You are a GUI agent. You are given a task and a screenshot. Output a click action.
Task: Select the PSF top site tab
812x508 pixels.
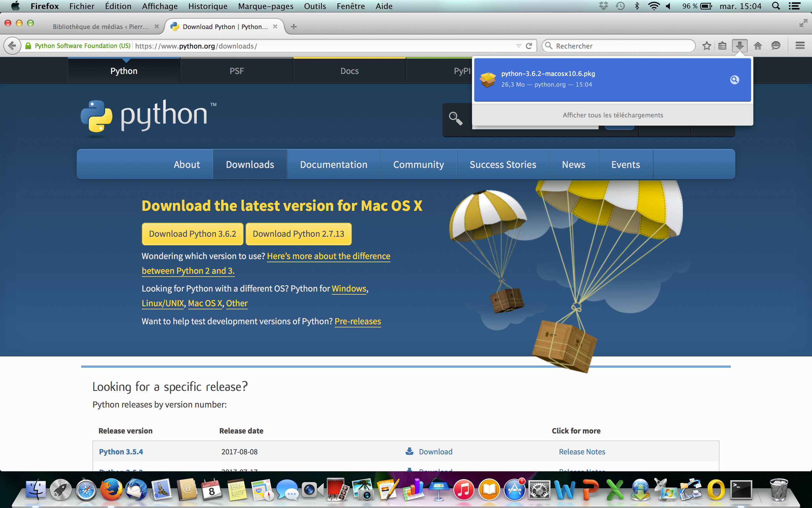point(237,71)
